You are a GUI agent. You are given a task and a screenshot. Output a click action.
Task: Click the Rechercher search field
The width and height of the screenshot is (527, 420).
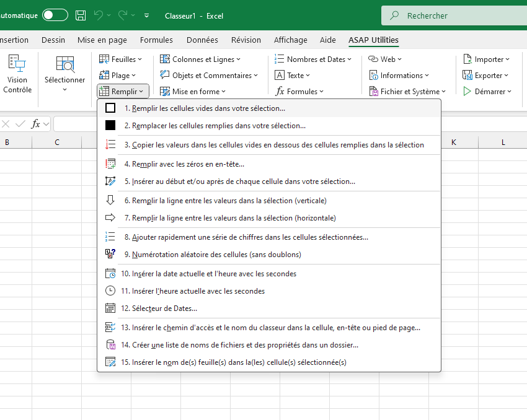pyautogui.click(x=454, y=15)
